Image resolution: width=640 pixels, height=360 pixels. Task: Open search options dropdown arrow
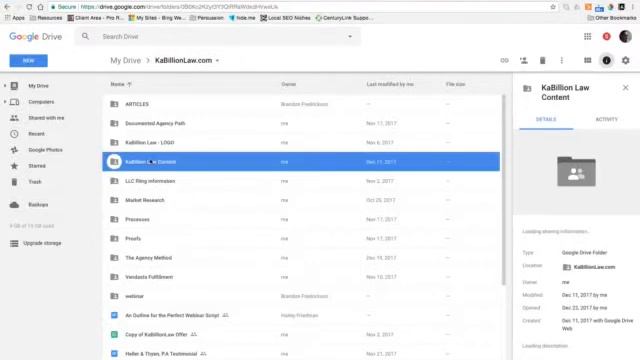point(350,36)
